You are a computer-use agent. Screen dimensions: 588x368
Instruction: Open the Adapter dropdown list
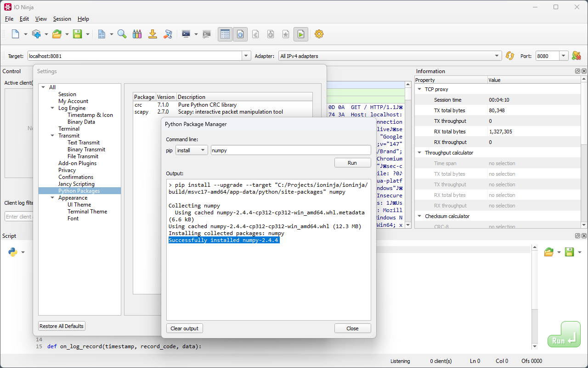pyautogui.click(x=497, y=56)
